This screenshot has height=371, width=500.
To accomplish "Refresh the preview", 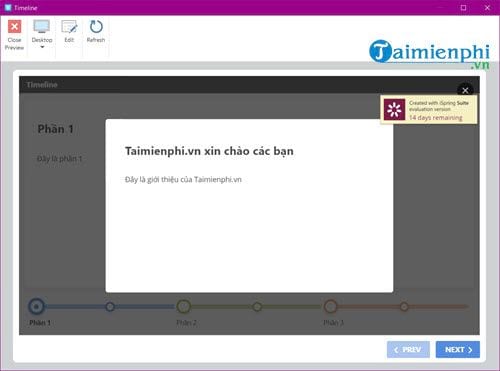I will [96, 27].
